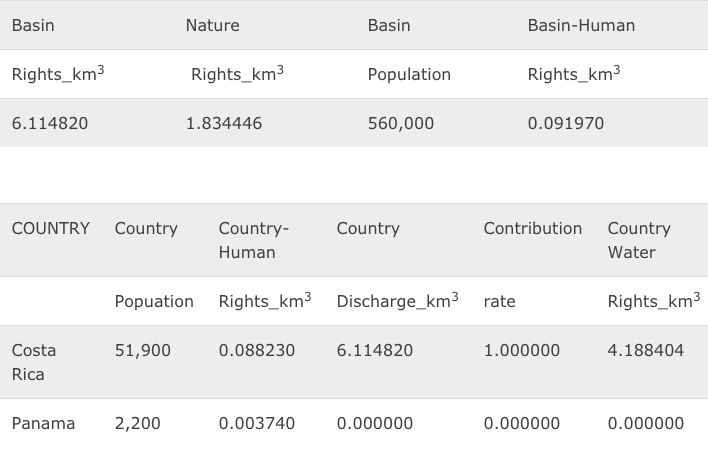This screenshot has width=708, height=456.
Task: Select the Discharge_km3 subheader cell
Action: [397, 301]
